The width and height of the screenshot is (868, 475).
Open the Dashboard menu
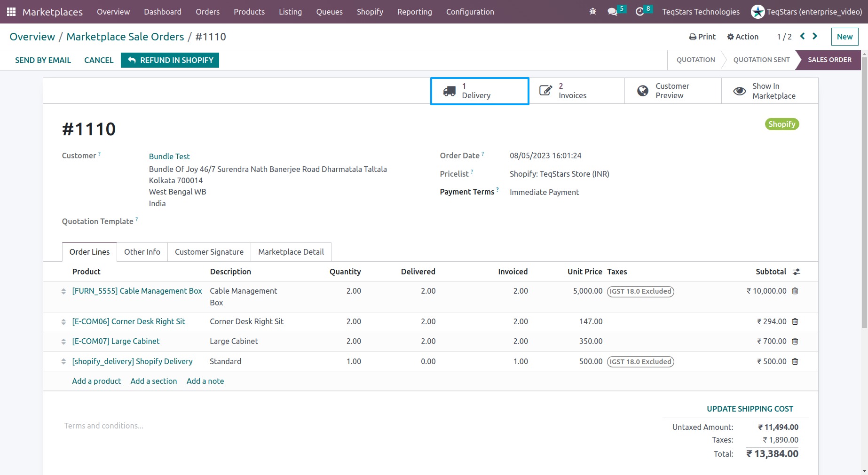point(163,12)
